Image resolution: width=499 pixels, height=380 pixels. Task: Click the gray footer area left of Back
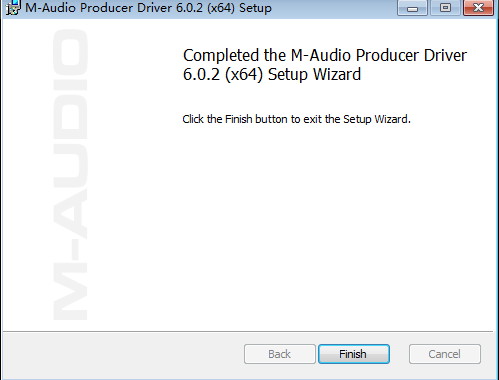coord(123,354)
